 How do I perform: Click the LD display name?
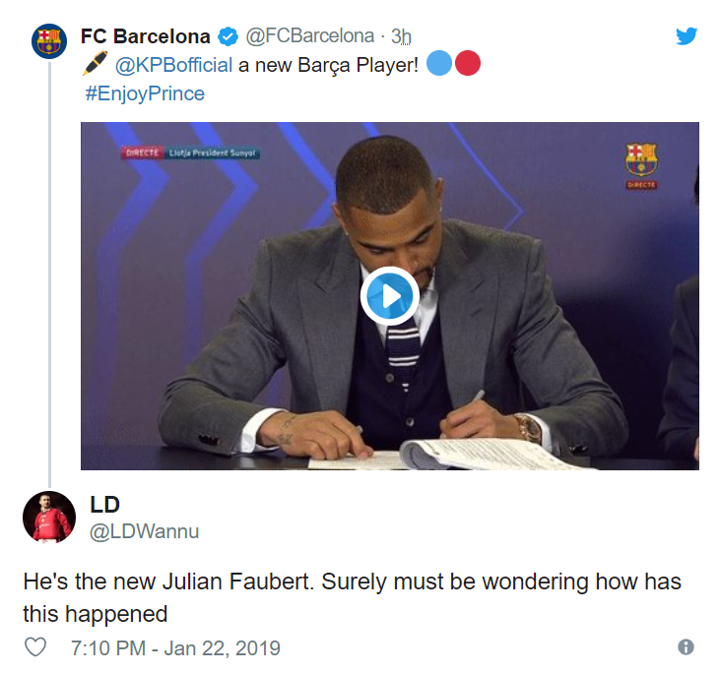pyautogui.click(x=105, y=505)
